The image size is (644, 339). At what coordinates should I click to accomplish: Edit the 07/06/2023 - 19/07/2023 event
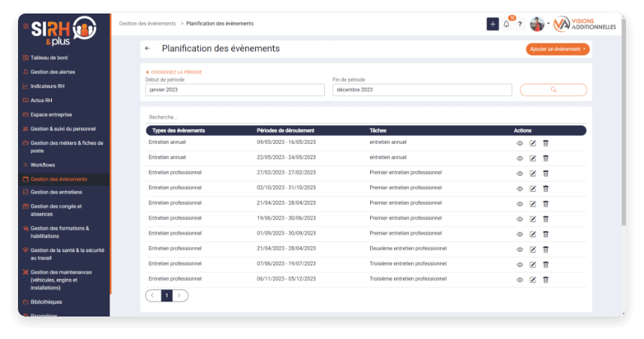[x=533, y=265]
